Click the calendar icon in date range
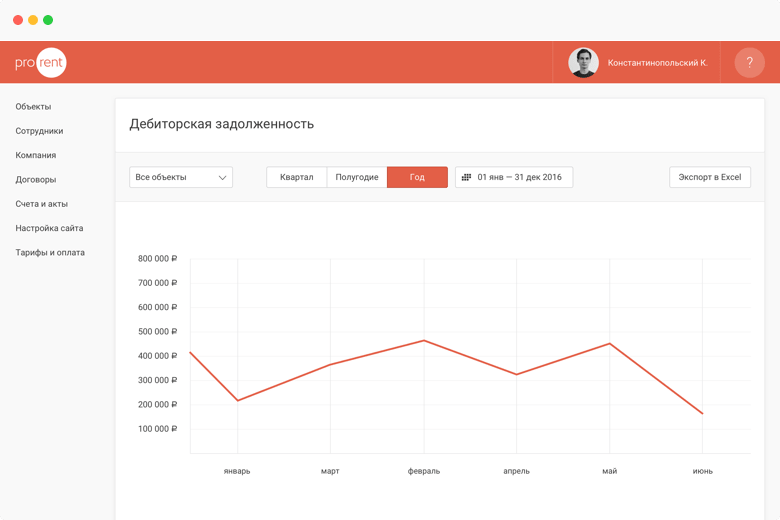The height and width of the screenshot is (520, 780). tap(466, 177)
